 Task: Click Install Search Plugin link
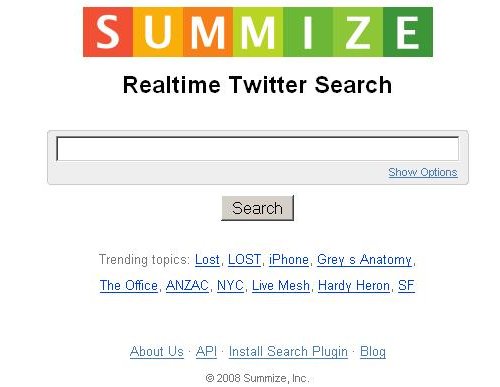[x=288, y=352]
